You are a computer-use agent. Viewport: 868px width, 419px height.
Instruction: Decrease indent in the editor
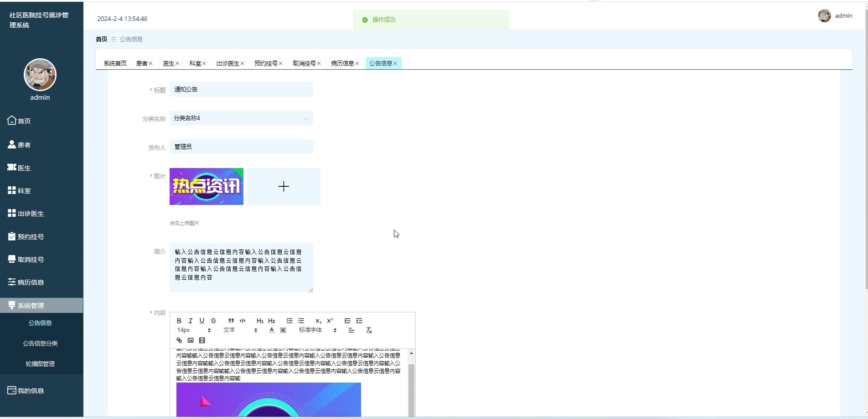[x=347, y=321]
